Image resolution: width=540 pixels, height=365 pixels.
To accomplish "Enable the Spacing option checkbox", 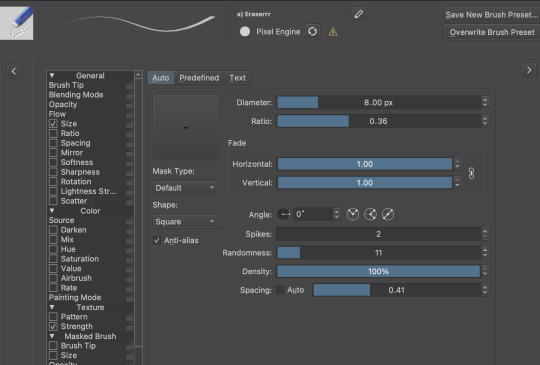I will coord(53,143).
